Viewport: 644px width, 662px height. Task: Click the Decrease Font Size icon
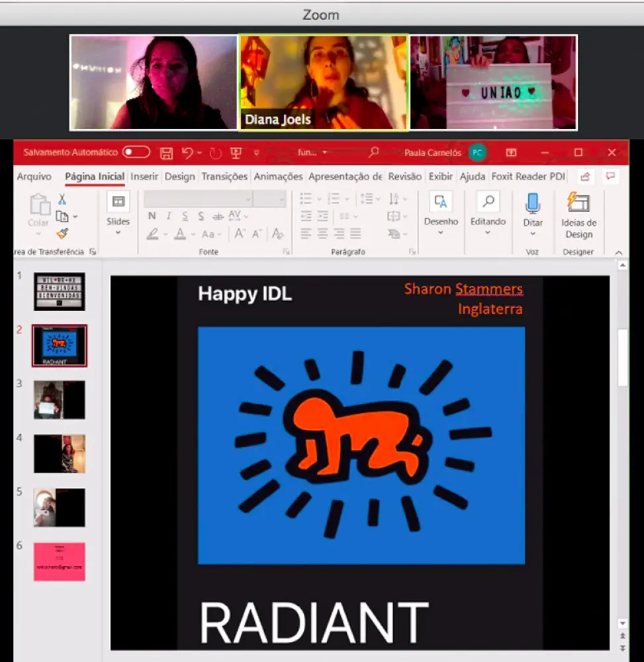tap(257, 234)
